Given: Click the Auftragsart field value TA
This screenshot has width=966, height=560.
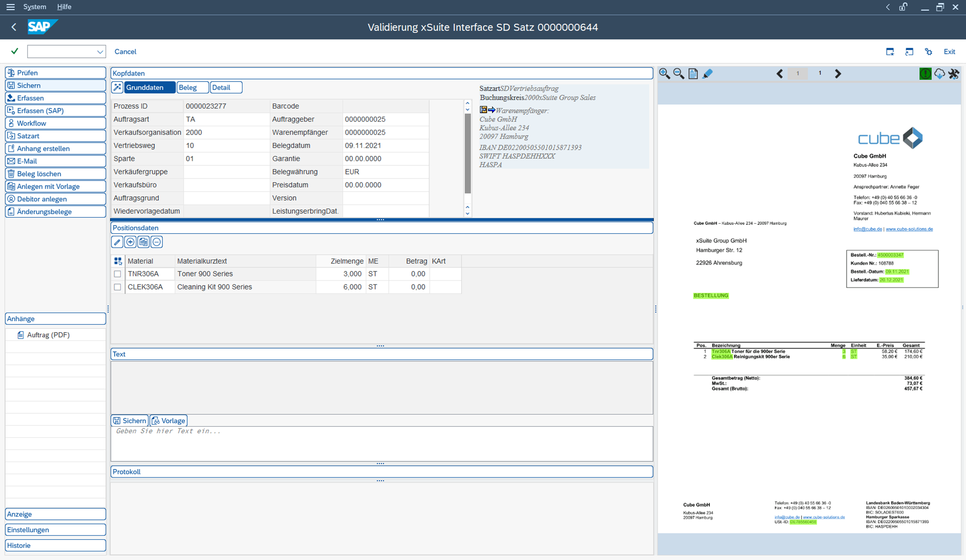Looking at the screenshot, I should click(226, 119).
